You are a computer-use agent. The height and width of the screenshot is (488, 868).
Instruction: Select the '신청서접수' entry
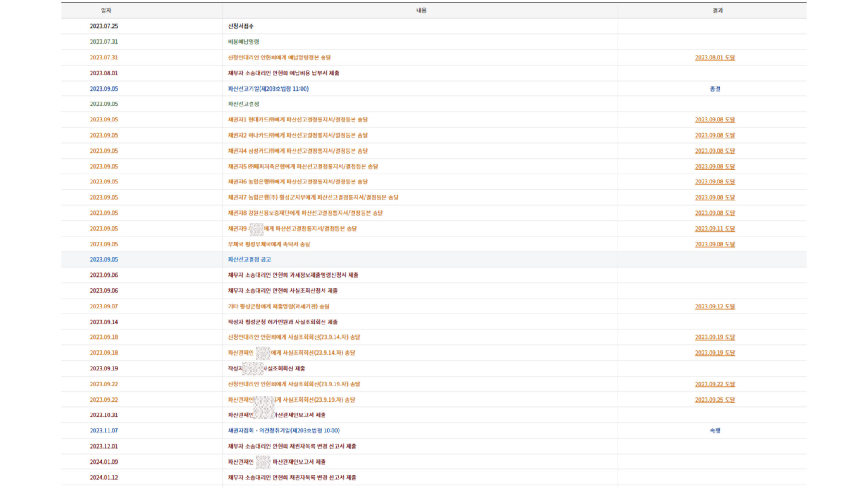(x=241, y=26)
